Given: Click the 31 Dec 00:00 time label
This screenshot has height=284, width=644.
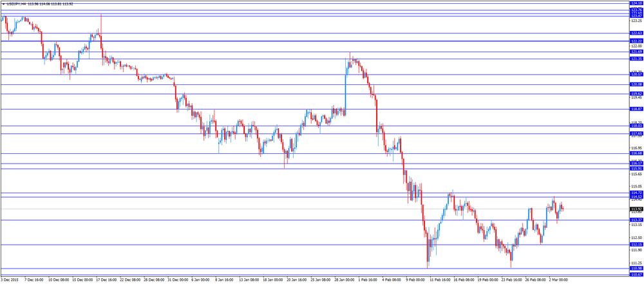Looking at the screenshot, I should 176,280.
